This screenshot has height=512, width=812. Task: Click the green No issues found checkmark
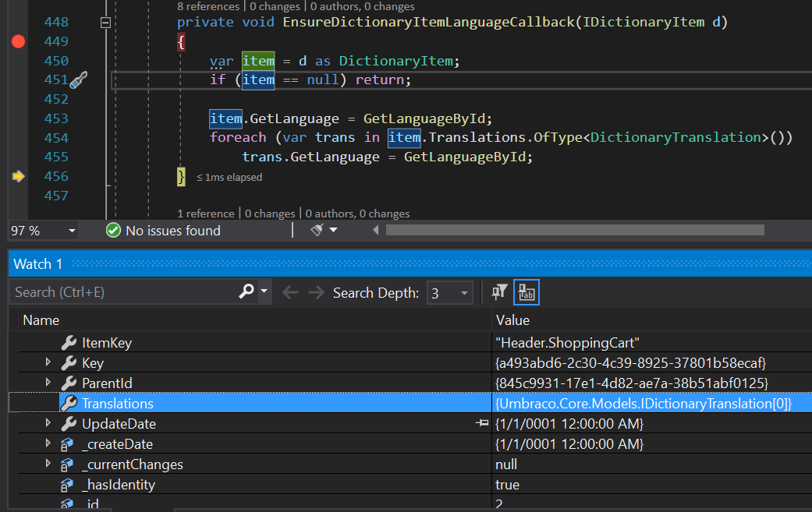point(113,230)
